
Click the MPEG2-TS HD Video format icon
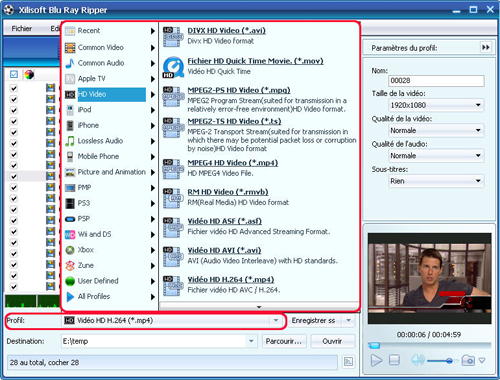(x=173, y=127)
